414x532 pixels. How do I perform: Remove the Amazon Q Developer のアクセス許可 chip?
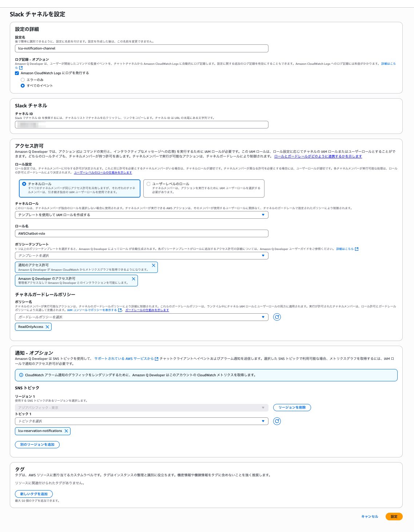[x=134, y=279]
